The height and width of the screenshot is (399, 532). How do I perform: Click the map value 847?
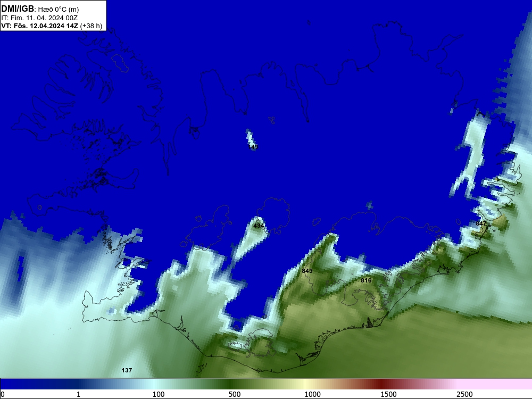click(x=481, y=223)
